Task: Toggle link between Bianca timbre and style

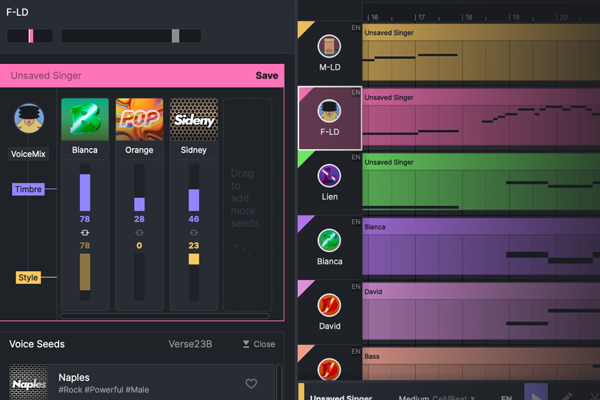Action: coord(85,232)
